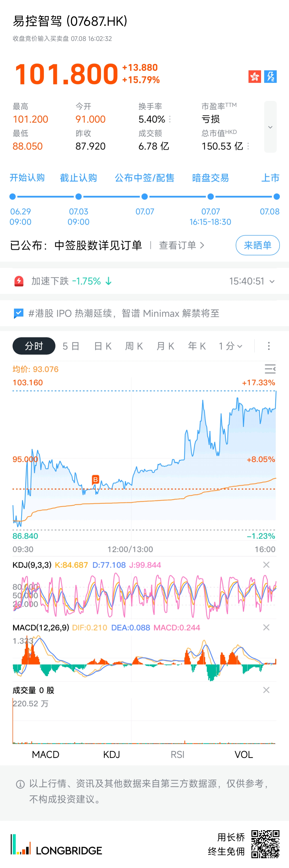The width and height of the screenshot is (289, 868).
Task: Switch to the 日K chart tab
Action: coord(103,346)
